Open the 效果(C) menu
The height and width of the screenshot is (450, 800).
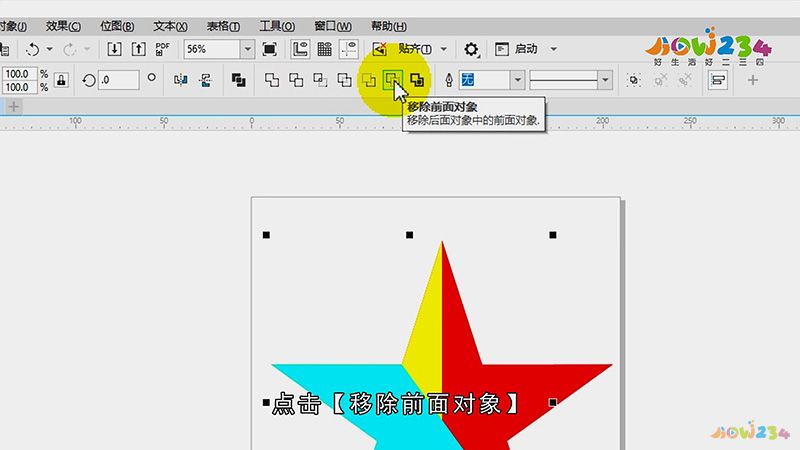(x=63, y=26)
